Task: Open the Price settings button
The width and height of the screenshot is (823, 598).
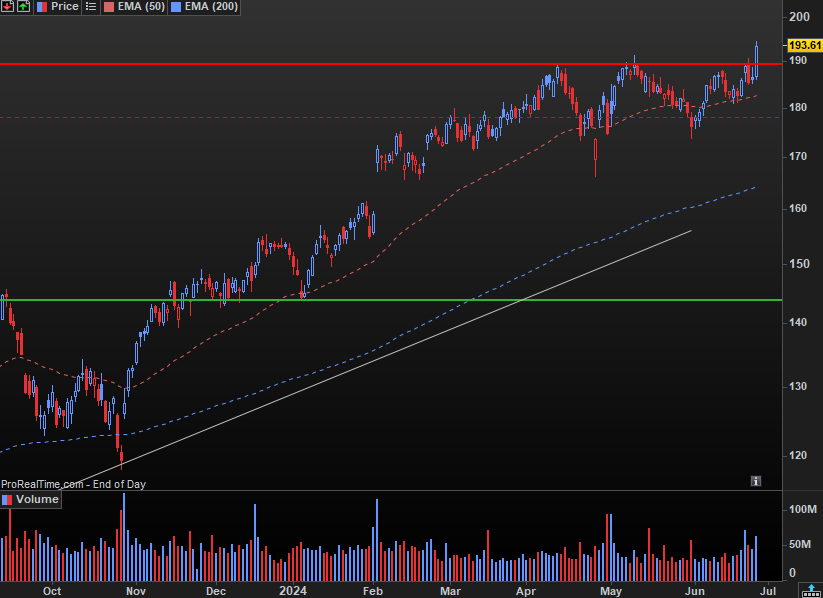Action: point(57,6)
